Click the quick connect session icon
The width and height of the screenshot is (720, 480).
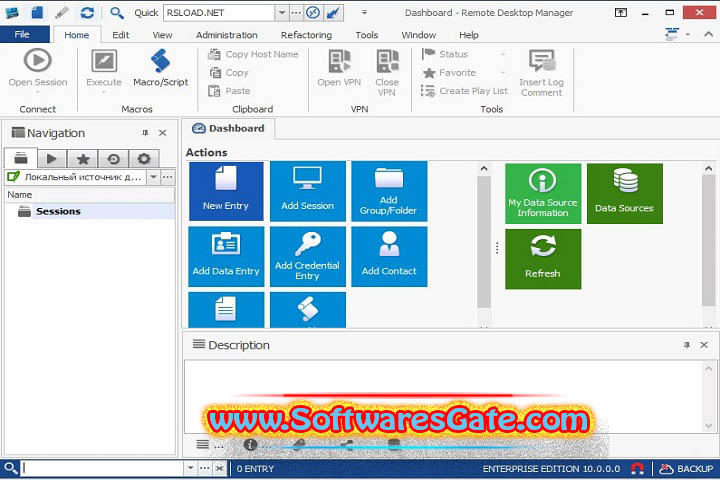(x=313, y=13)
